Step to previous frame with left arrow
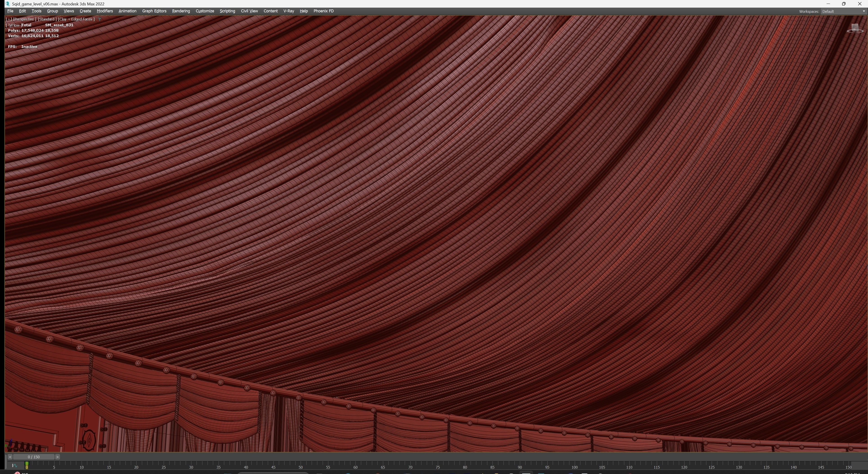This screenshot has height=474, width=868. [x=10, y=457]
